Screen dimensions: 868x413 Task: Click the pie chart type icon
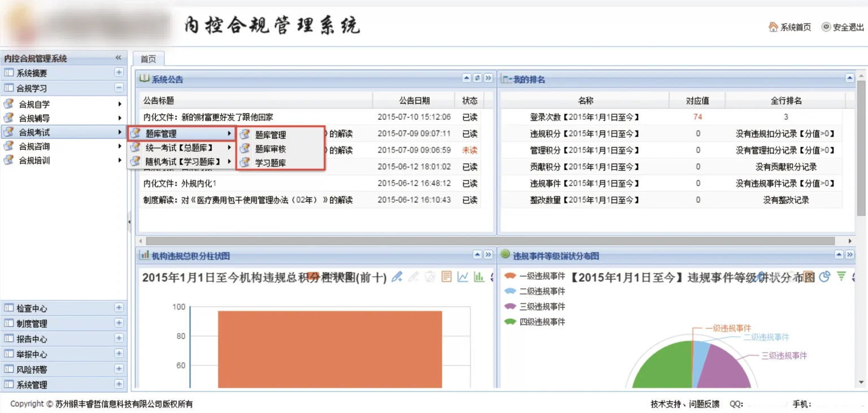pos(825,276)
